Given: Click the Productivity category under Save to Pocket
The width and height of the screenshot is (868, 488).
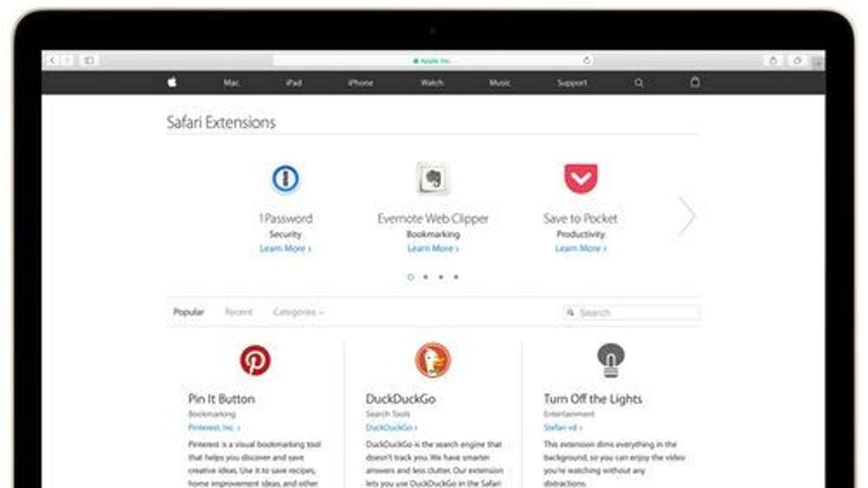Looking at the screenshot, I should [x=581, y=235].
